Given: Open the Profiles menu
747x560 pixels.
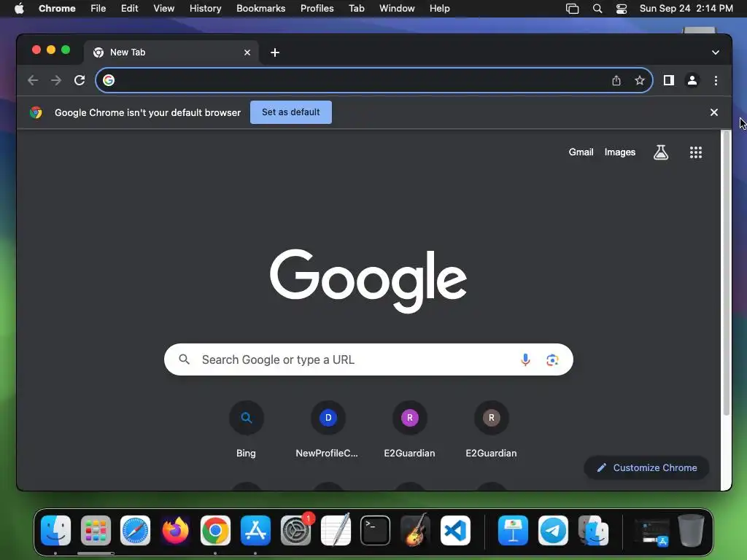Looking at the screenshot, I should pyautogui.click(x=317, y=9).
